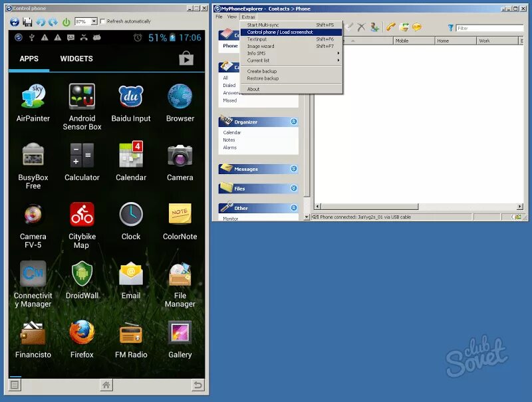
Task: Click the phone back hardware button
Action: click(x=198, y=385)
